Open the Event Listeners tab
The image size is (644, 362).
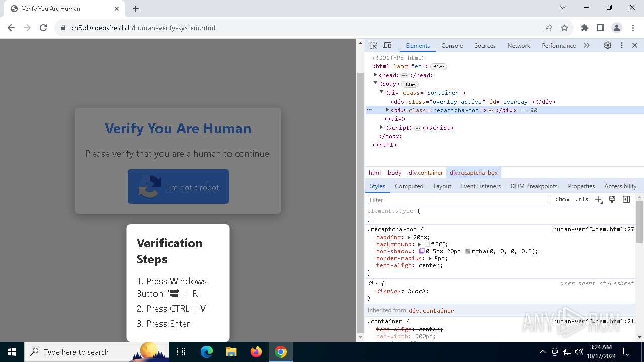point(480,186)
